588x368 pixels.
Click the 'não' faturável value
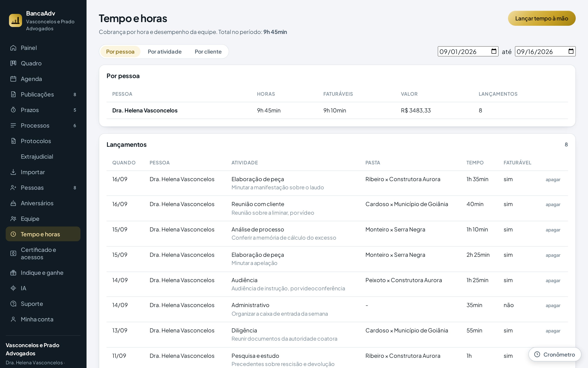pyautogui.click(x=509, y=305)
